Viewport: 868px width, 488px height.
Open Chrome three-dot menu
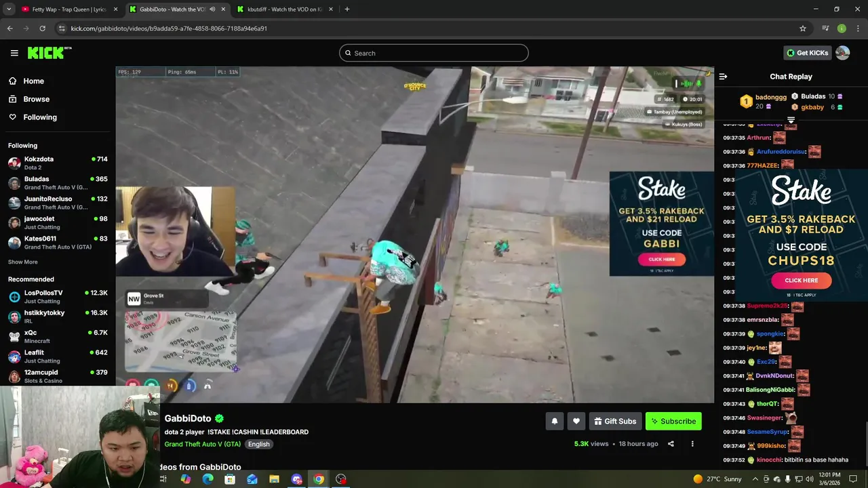pyautogui.click(x=858, y=28)
